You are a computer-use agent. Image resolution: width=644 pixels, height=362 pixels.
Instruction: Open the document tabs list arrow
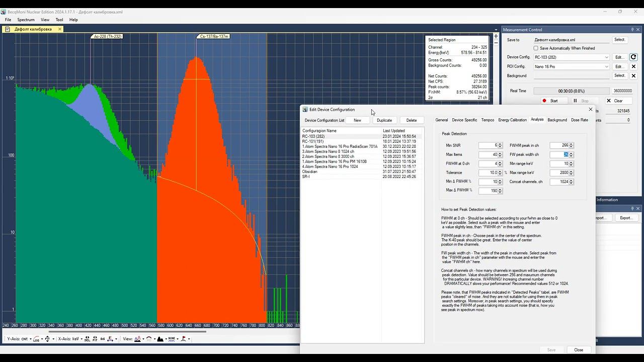(x=496, y=30)
